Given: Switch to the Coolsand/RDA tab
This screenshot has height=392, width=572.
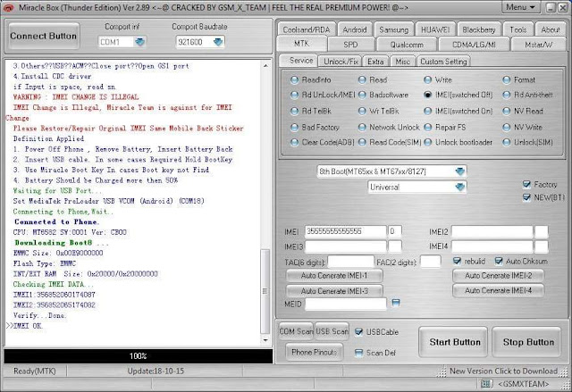Looking at the screenshot, I should [x=307, y=29].
